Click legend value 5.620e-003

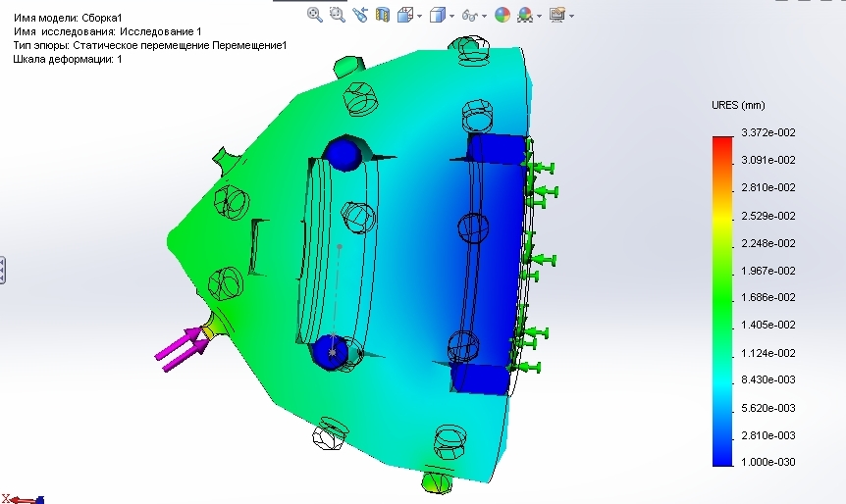click(768, 408)
